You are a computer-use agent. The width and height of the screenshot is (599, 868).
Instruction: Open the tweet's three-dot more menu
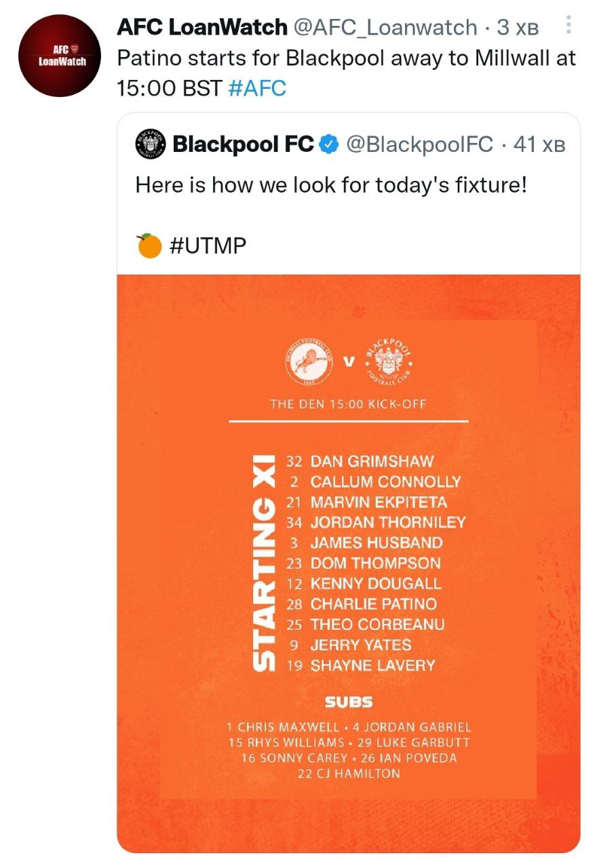568,26
